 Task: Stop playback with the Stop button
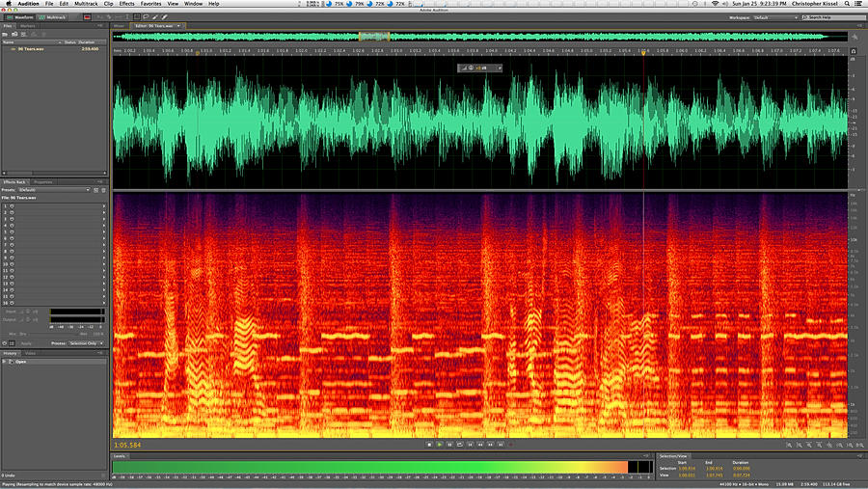[429, 444]
